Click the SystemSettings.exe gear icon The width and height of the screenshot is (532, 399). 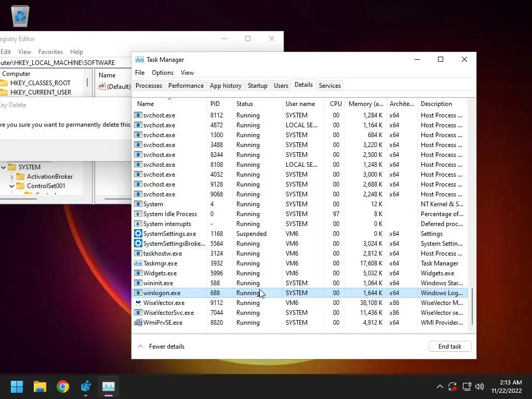tap(138, 233)
